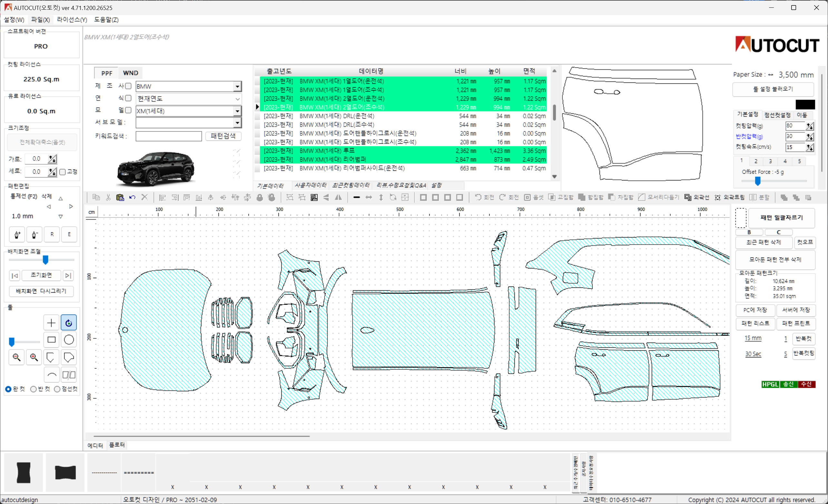
Task: Click the 외곽트림 outline trim tool
Action: [730, 198]
